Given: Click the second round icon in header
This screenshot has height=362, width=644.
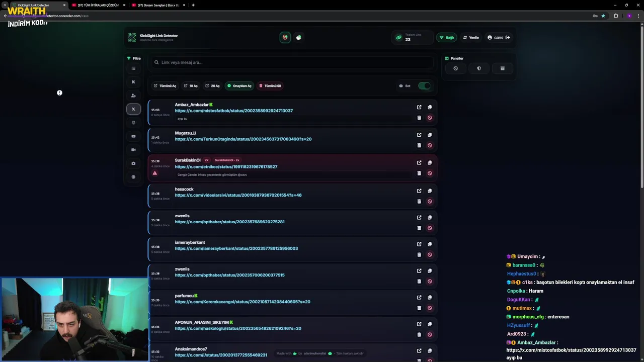Looking at the screenshot, I should [x=298, y=37].
